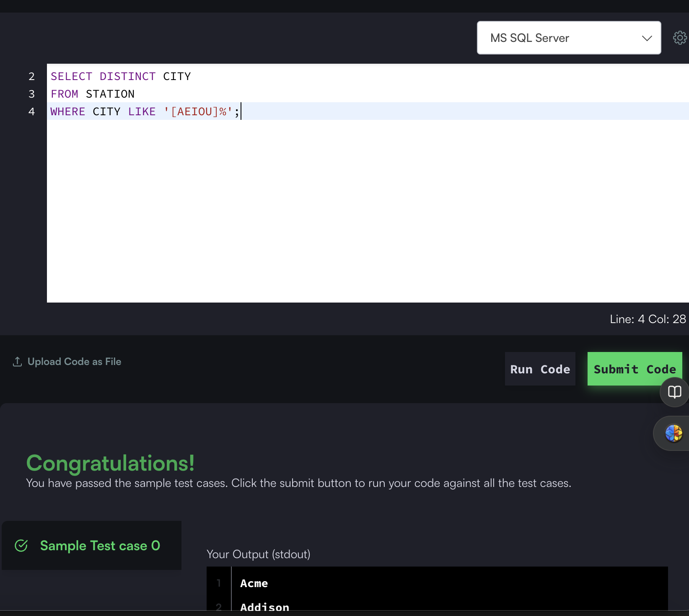Click line 4 with the WHERE clause
The width and height of the screenshot is (689, 616).
pyautogui.click(x=368, y=111)
